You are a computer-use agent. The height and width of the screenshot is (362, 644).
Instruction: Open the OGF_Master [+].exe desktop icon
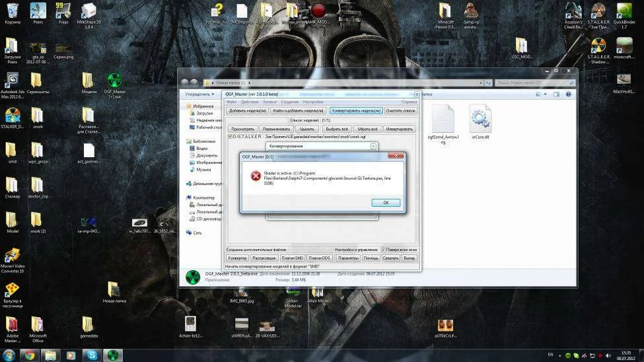[114, 85]
